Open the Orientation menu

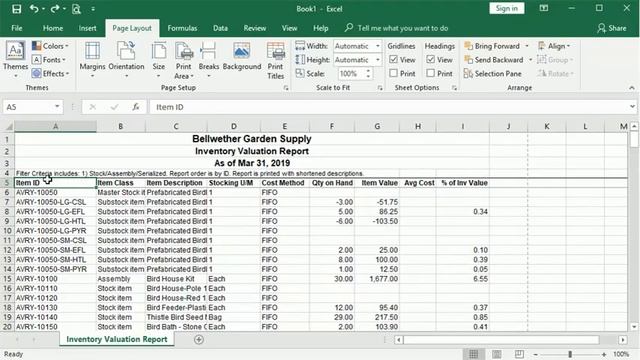point(126,60)
